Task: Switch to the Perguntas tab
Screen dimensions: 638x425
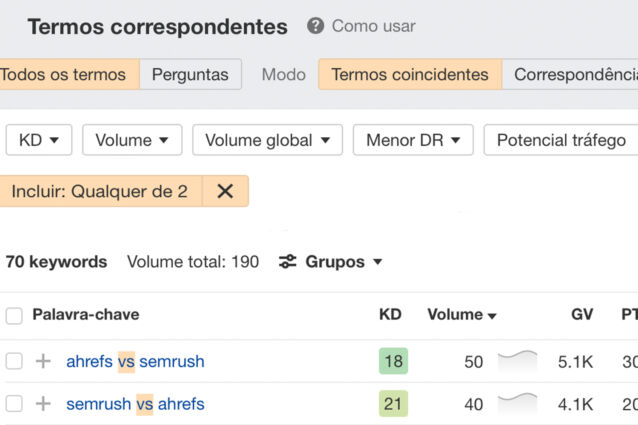Action: [x=190, y=74]
